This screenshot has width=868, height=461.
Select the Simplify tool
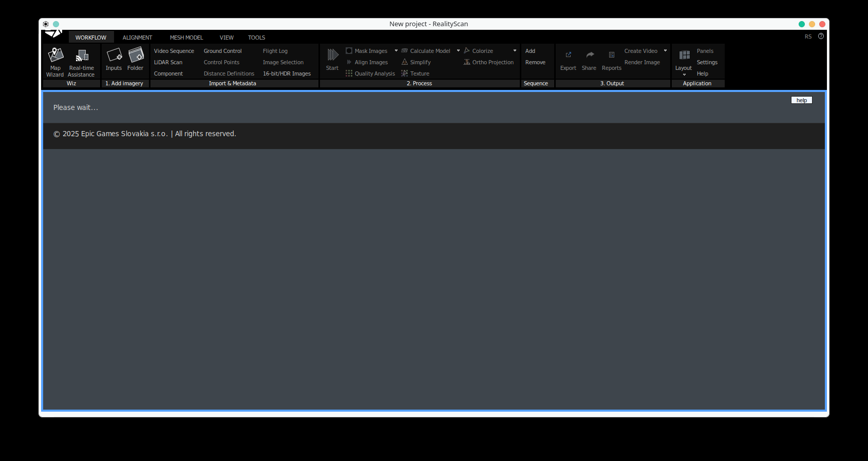pos(416,62)
